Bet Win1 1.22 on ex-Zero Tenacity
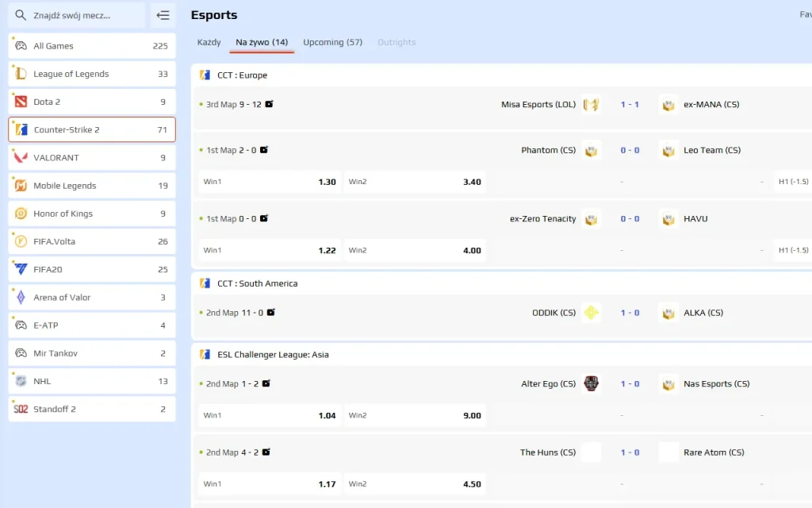 pyautogui.click(x=270, y=250)
